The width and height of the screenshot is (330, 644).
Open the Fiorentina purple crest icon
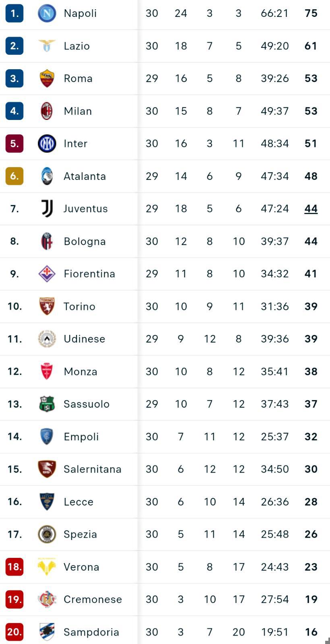(x=47, y=274)
